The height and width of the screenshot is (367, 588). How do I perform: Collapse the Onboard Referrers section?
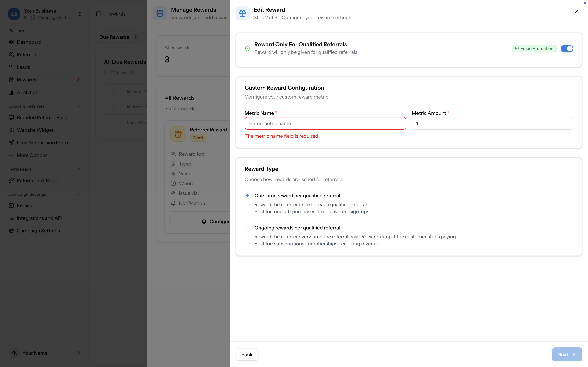click(78, 106)
